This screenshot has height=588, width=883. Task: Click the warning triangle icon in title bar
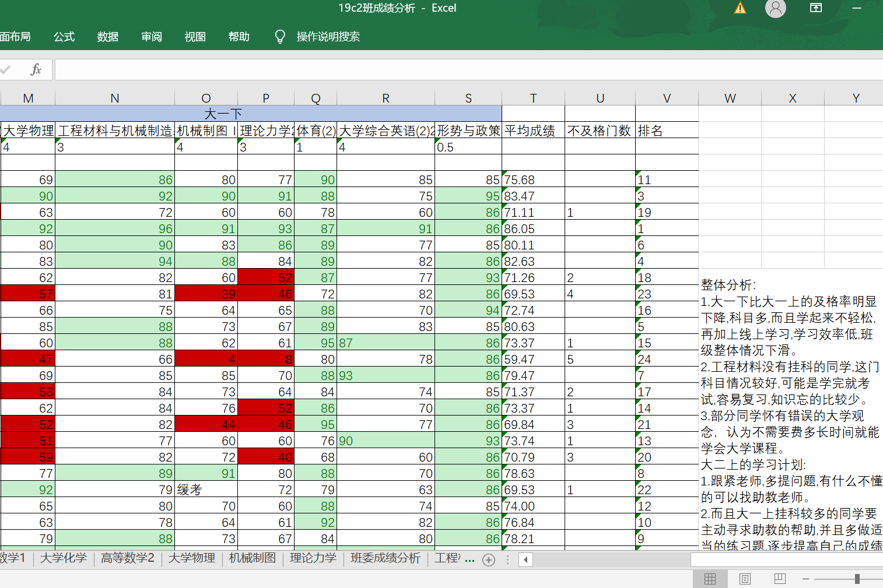click(x=740, y=8)
